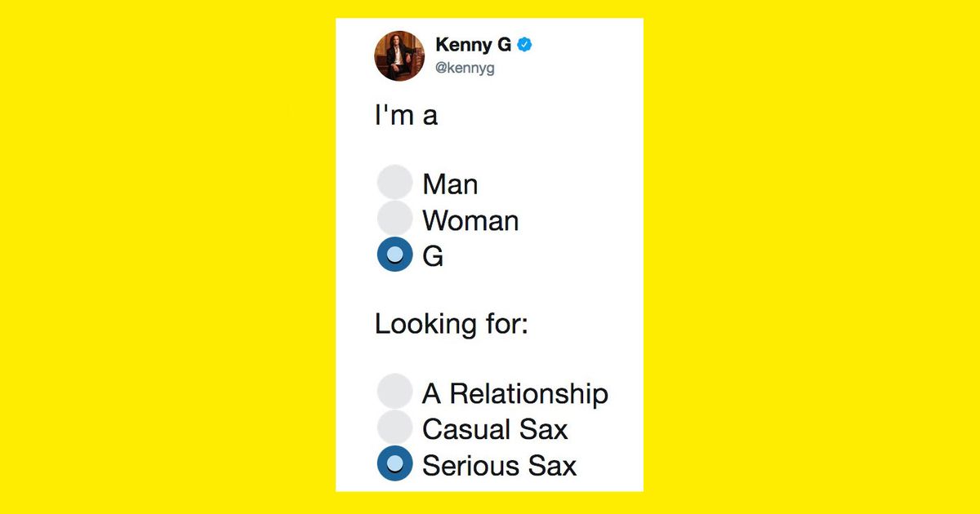Image resolution: width=980 pixels, height=514 pixels.
Task: Click Kenny G's profile picture
Action: [x=399, y=55]
